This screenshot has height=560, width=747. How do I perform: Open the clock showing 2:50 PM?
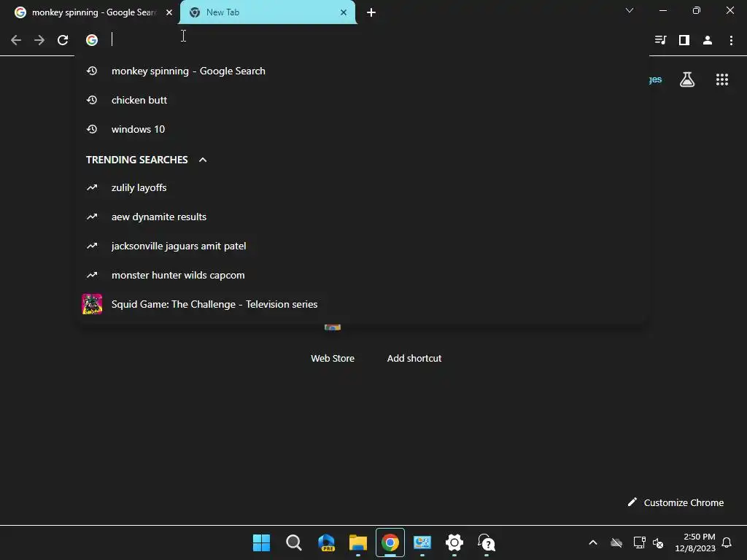pos(695,542)
